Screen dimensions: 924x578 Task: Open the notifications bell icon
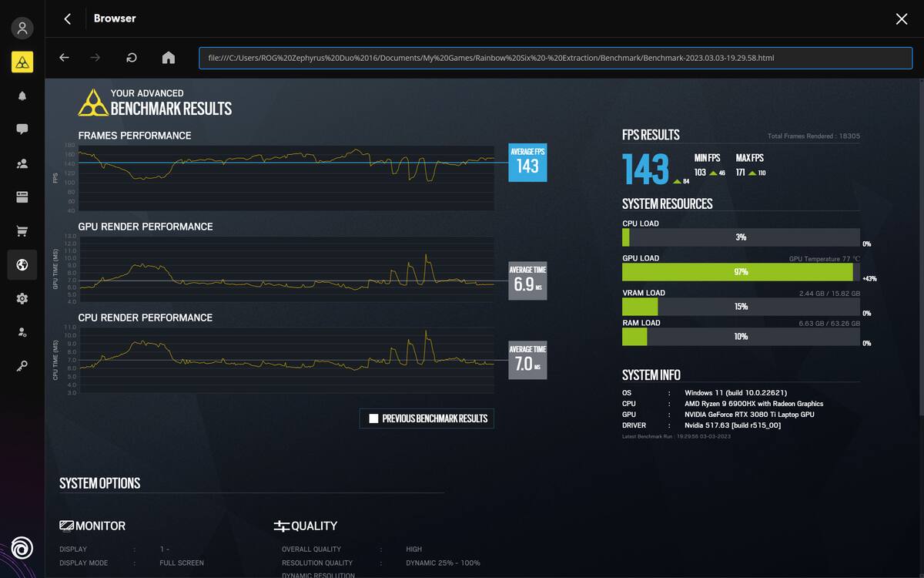22,96
